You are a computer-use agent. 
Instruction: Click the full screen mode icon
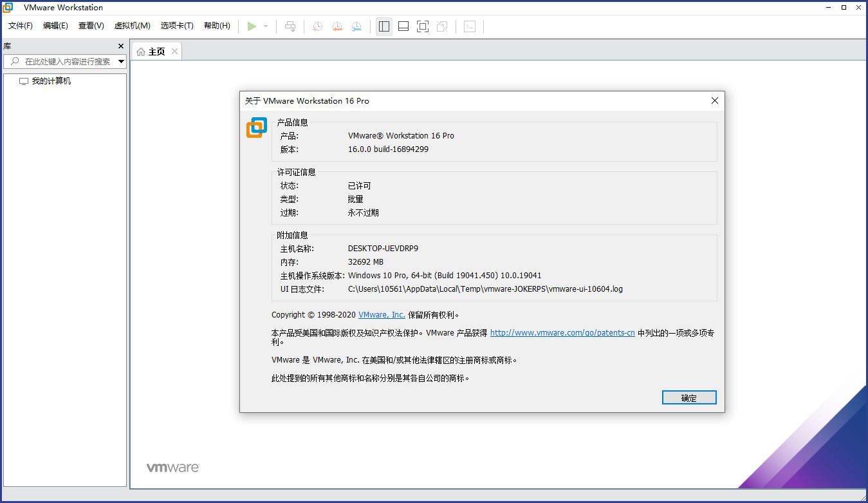click(422, 26)
